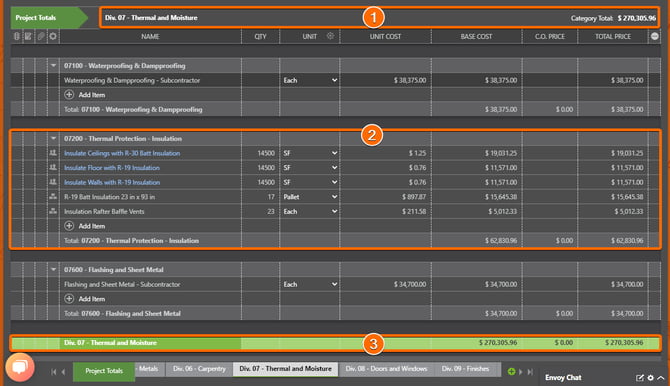The height and width of the screenshot is (386, 670).
Task: Click the material icon beside Insulation Rafter Baffle Vents
Action: 53,211
